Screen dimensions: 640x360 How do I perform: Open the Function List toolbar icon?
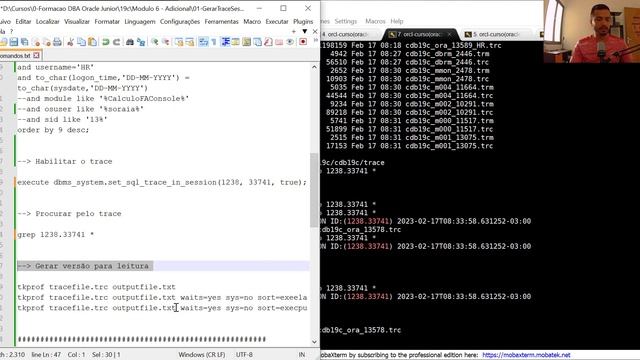coord(268,42)
